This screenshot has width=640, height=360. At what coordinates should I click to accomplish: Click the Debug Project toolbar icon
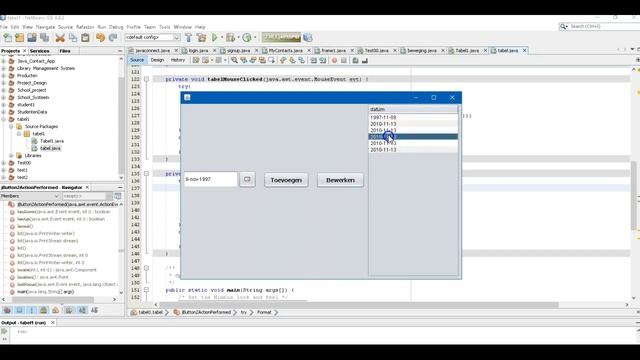[x=231, y=38]
